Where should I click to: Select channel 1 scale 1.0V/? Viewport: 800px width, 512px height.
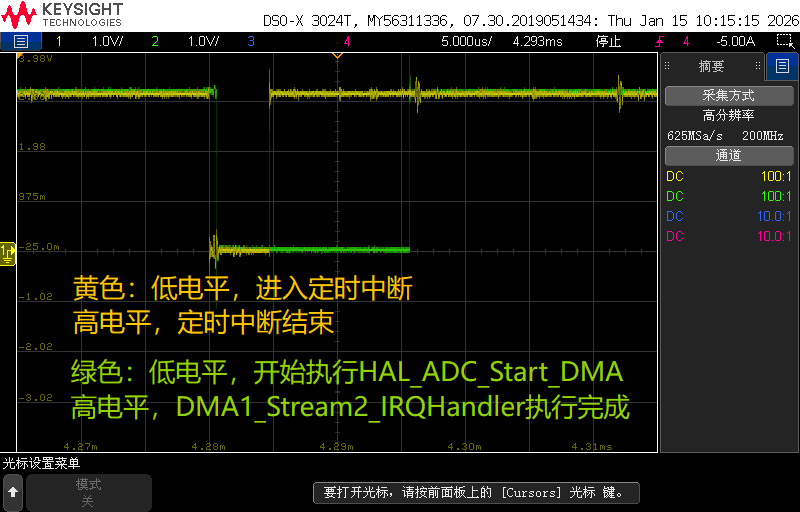tap(107, 41)
